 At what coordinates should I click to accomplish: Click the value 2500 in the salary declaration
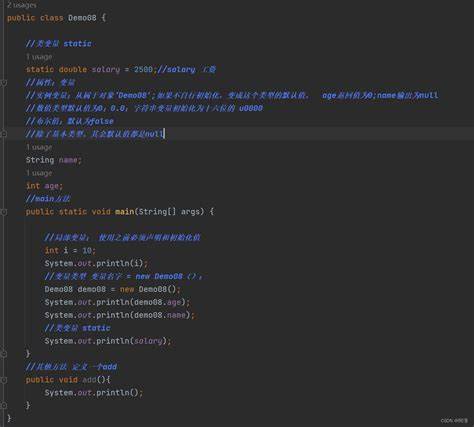coord(143,69)
